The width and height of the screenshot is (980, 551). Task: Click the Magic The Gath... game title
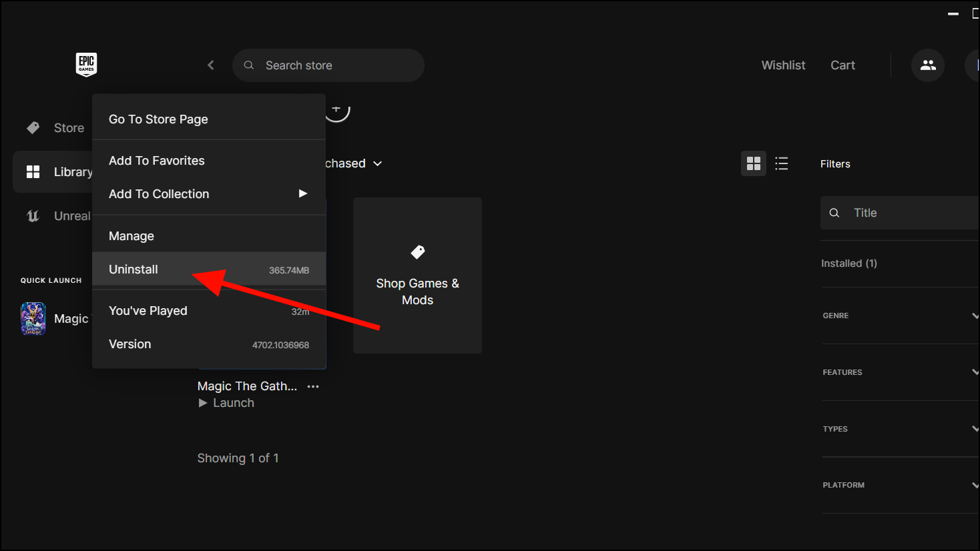[247, 386]
